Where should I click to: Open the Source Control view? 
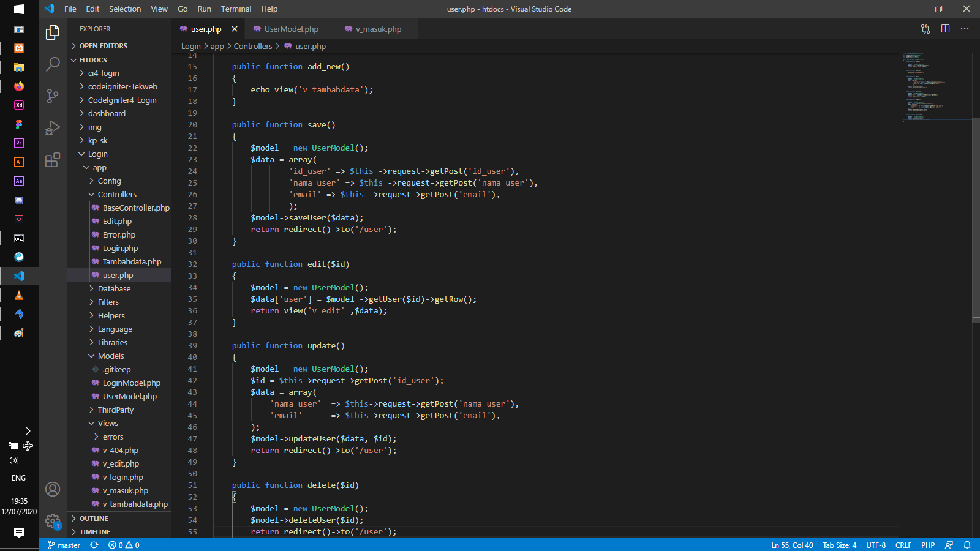coord(53,96)
